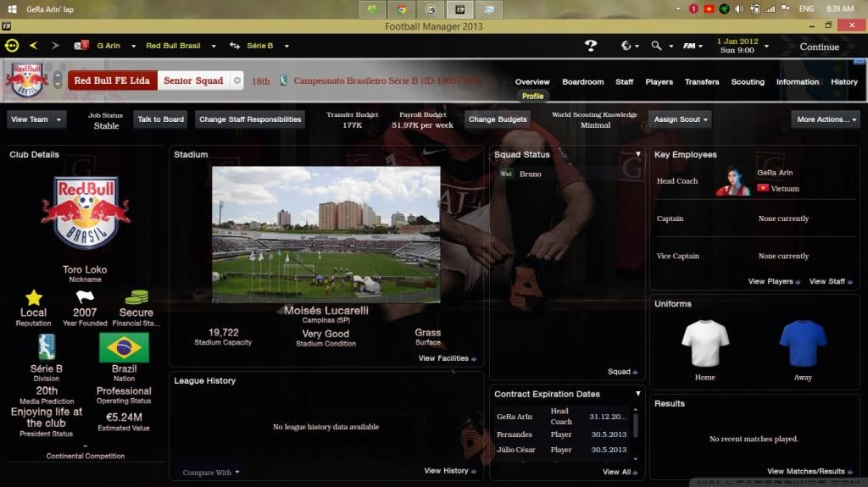The height and width of the screenshot is (487, 868).
Task: Select the Profile sub-tab
Action: [532, 97]
